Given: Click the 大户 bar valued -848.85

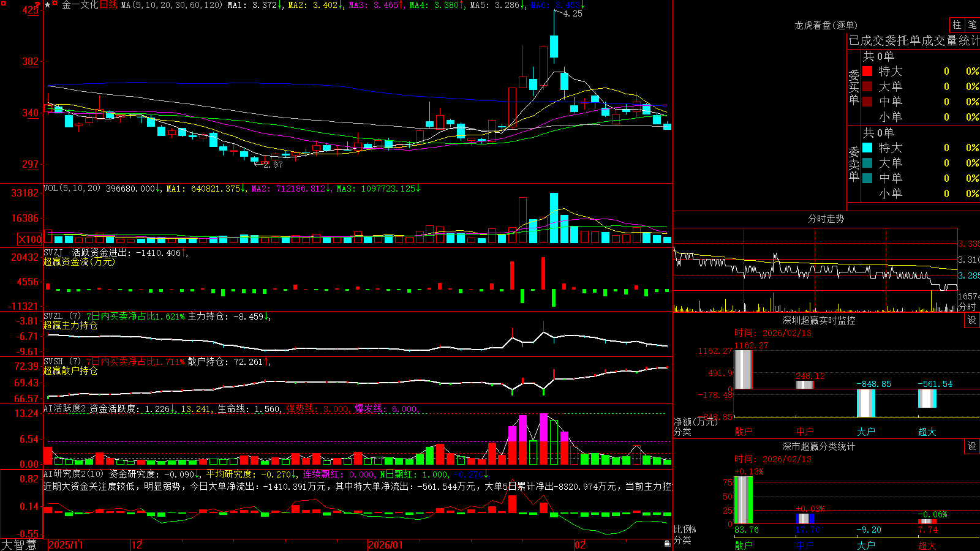Looking at the screenshot, I should coord(865,403).
